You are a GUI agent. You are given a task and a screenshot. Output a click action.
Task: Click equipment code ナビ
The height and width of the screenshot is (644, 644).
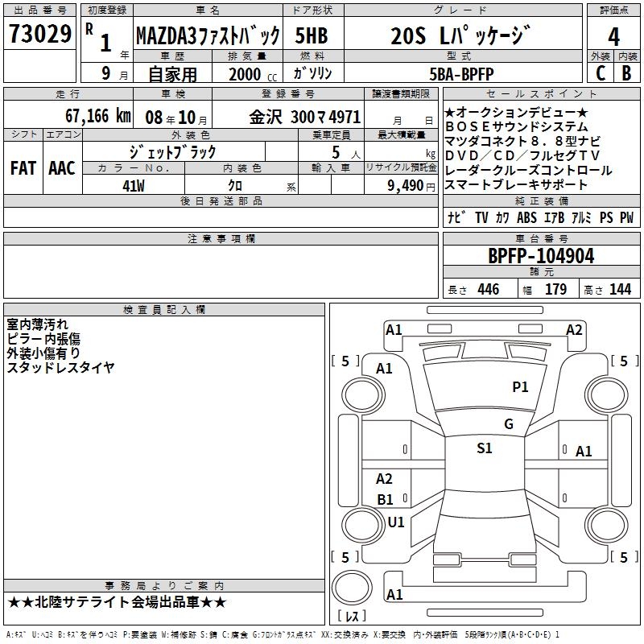[457, 217]
